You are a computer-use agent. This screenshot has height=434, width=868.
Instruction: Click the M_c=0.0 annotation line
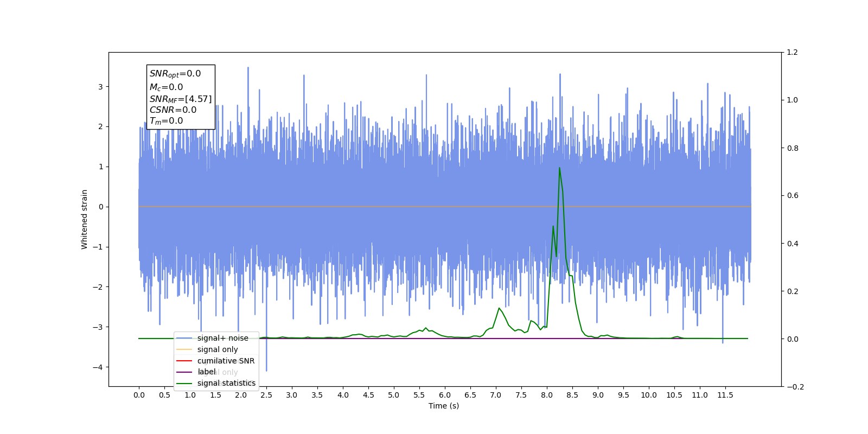[166, 87]
